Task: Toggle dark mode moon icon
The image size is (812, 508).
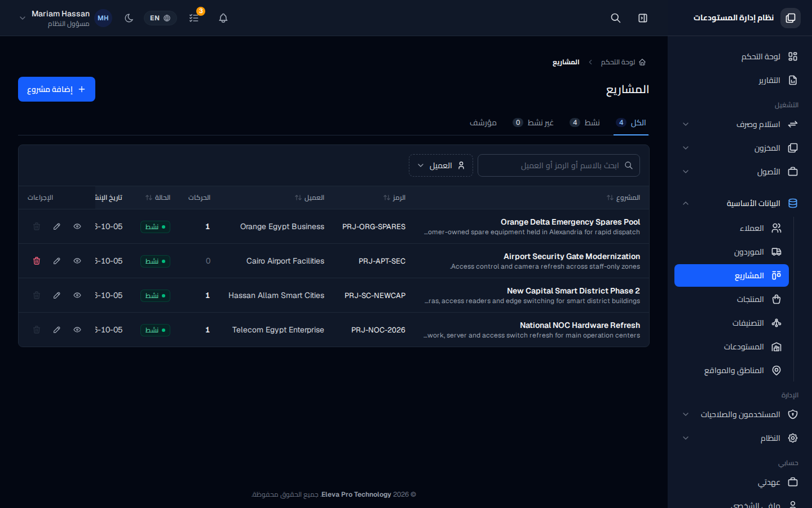Action: coord(129,18)
